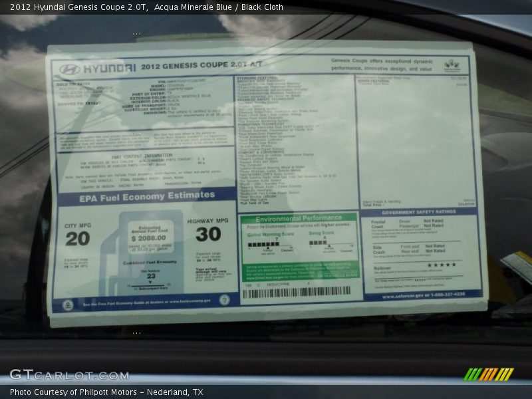Screen dimensions: 532x399
Task: Click 'Genesis Coupe offers exceptional dynamic performance' tagline
Action: (382, 65)
